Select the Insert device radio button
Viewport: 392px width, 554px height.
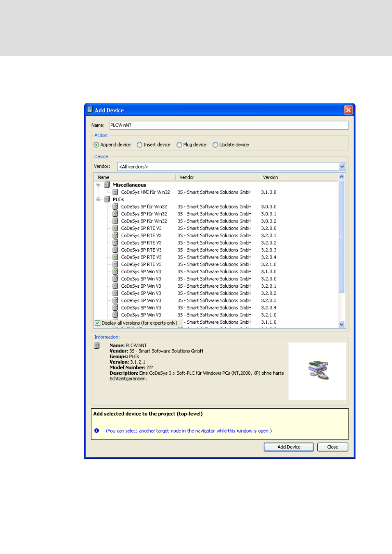tap(140, 145)
